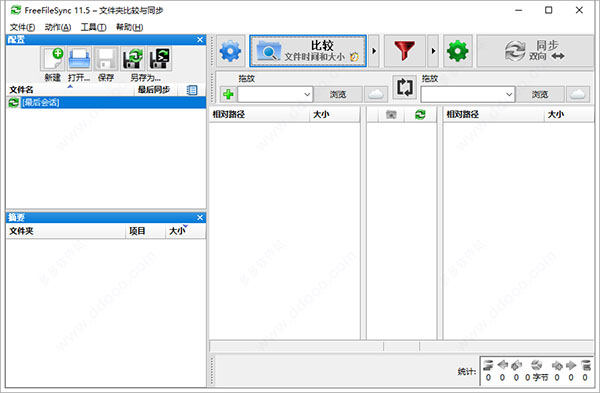Toggle the middle sync action view icon

(x=420, y=114)
